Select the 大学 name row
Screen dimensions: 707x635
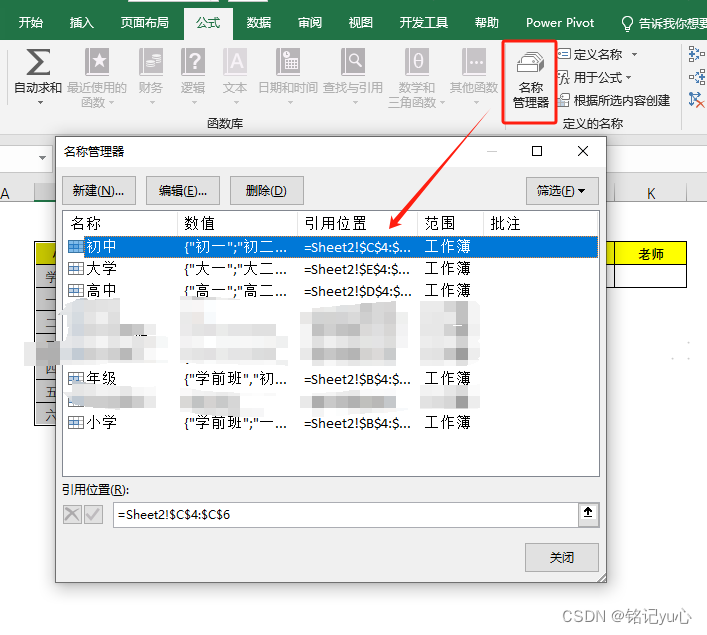pos(332,269)
